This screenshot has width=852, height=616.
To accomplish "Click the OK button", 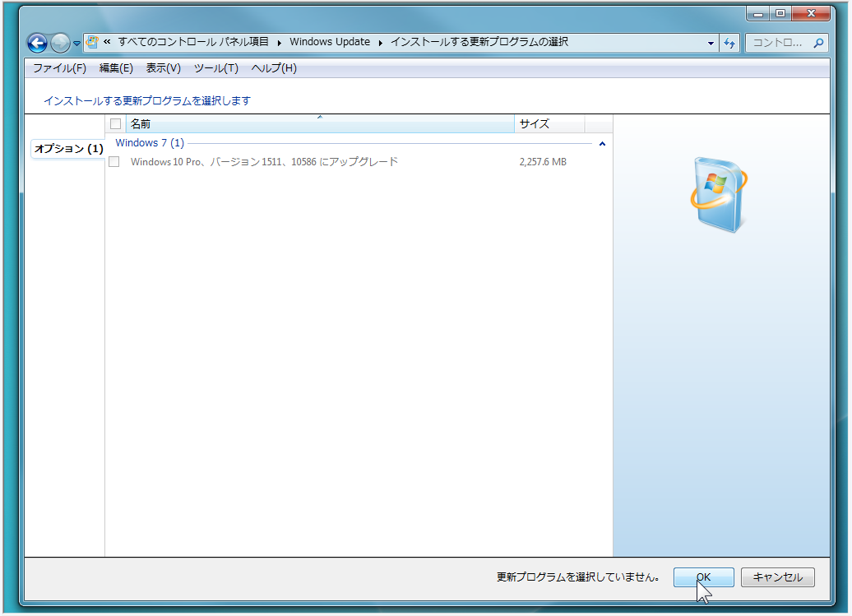I will pyautogui.click(x=704, y=577).
